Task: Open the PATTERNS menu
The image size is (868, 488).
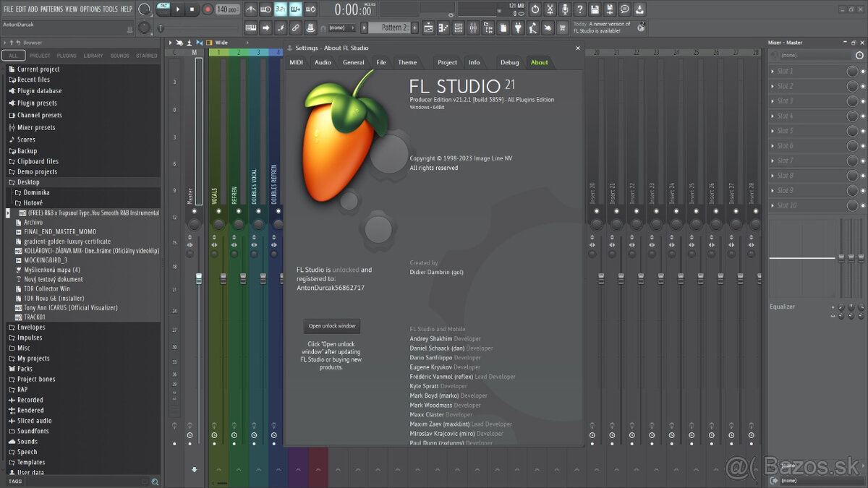Action: coord(51,9)
